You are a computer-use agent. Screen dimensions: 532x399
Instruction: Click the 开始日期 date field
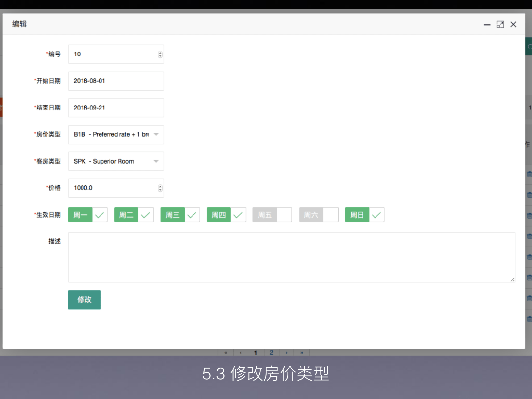coord(116,81)
